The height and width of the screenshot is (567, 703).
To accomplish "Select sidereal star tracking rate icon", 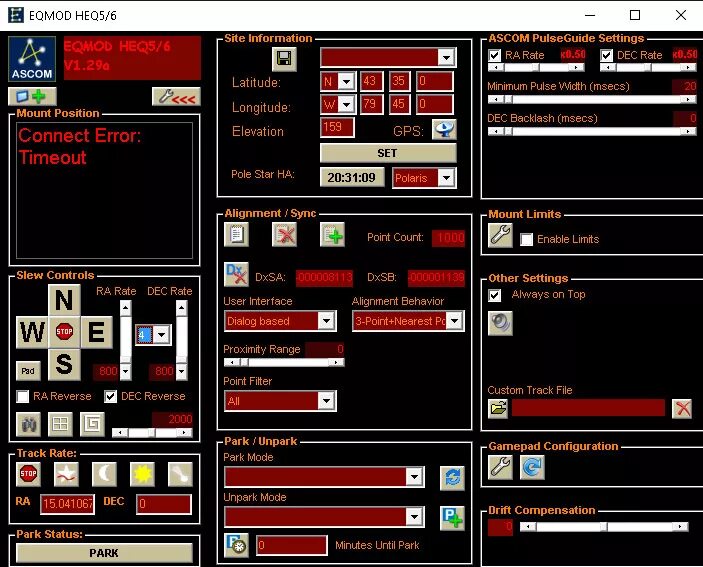I will coord(66,474).
